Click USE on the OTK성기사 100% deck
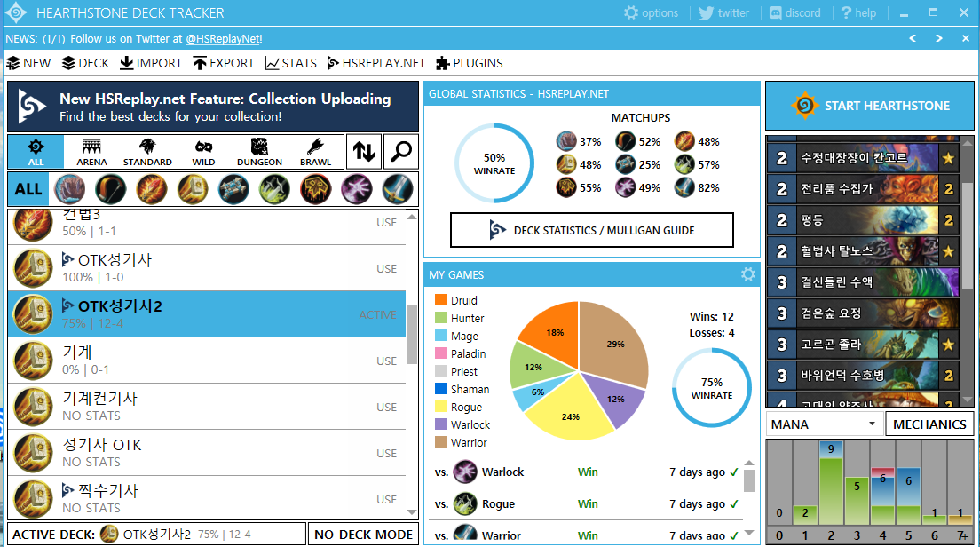Viewport: 980px width, 547px height. 386,269
